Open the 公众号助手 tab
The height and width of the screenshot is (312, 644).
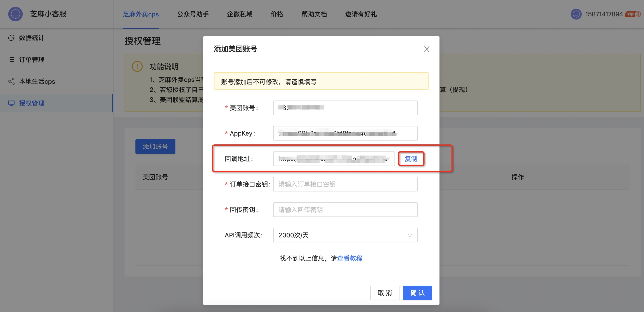click(x=193, y=14)
